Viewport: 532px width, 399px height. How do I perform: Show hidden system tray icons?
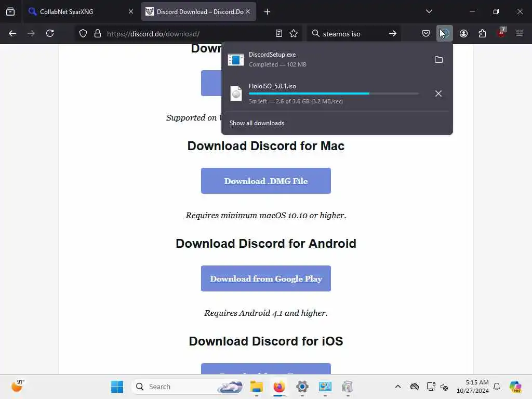tap(398, 387)
